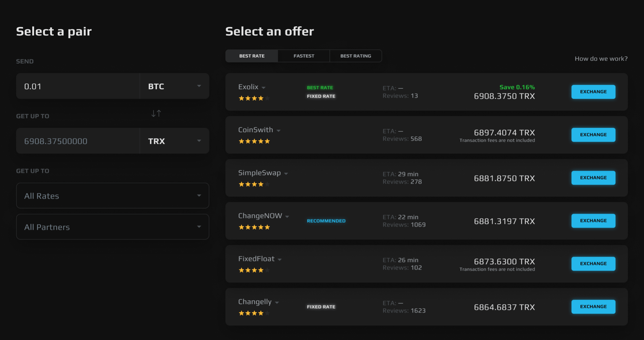Click the 6908.3750 TRX amount

pyautogui.click(x=504, y=96)
